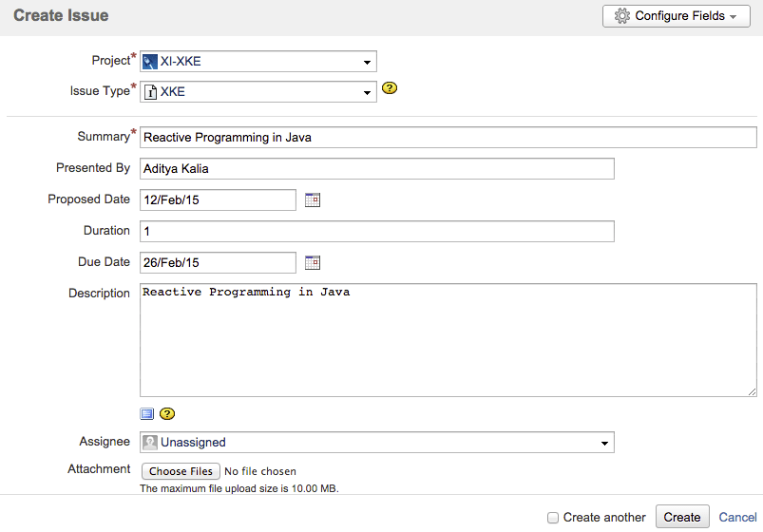Open the Due Date calendar picker

313,262
